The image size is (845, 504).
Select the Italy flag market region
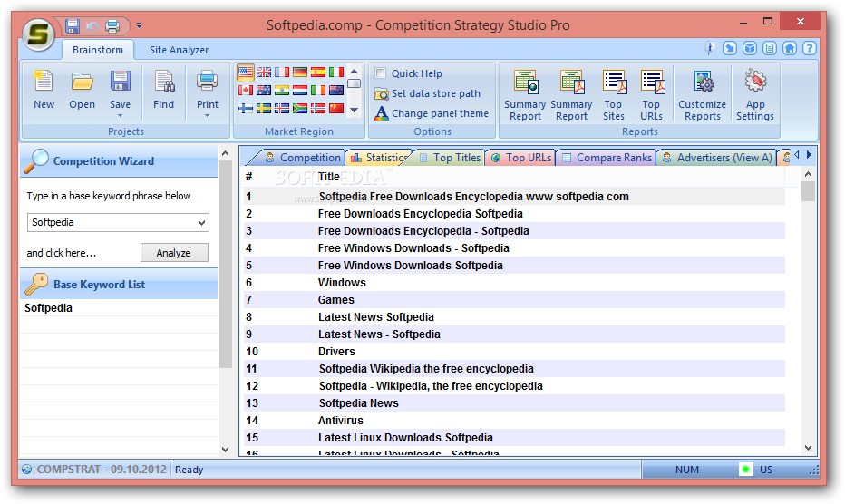coord(336,73)
